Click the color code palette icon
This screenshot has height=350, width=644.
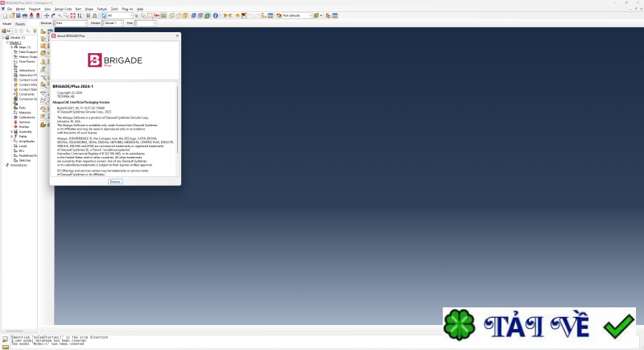click(279, 15)
